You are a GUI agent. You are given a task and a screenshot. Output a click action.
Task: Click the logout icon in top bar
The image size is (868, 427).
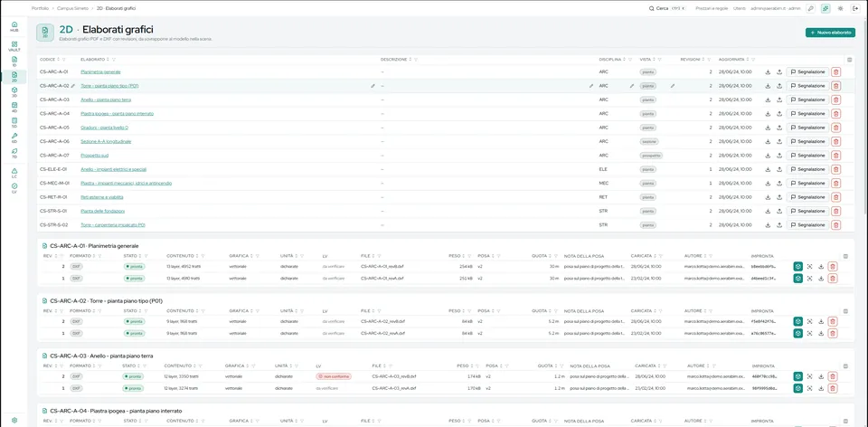point(856,8)
